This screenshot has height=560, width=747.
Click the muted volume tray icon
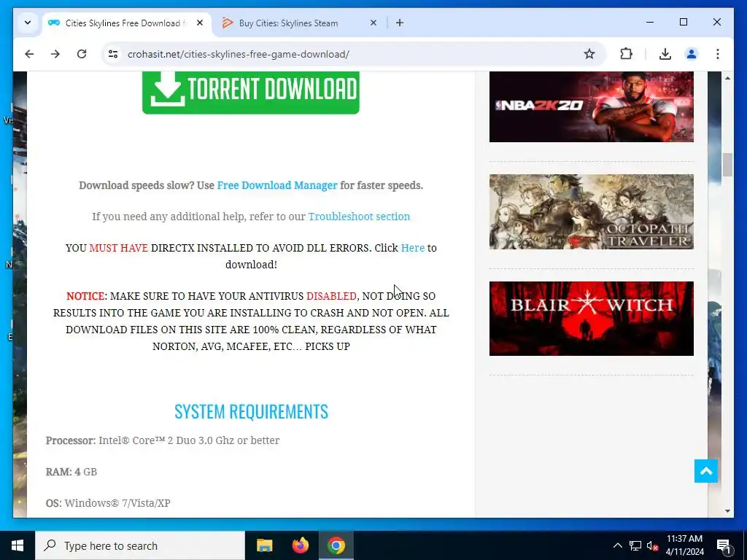pos(652,545)
